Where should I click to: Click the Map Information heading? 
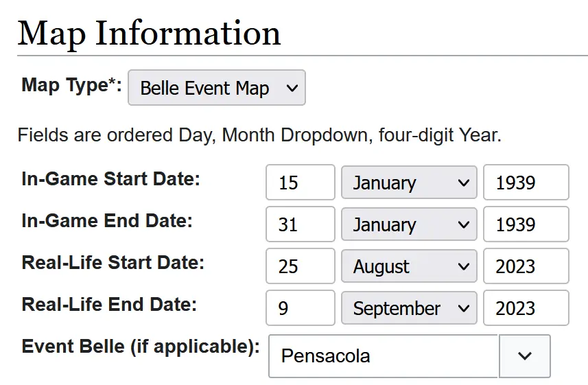[x=149, y=33]
